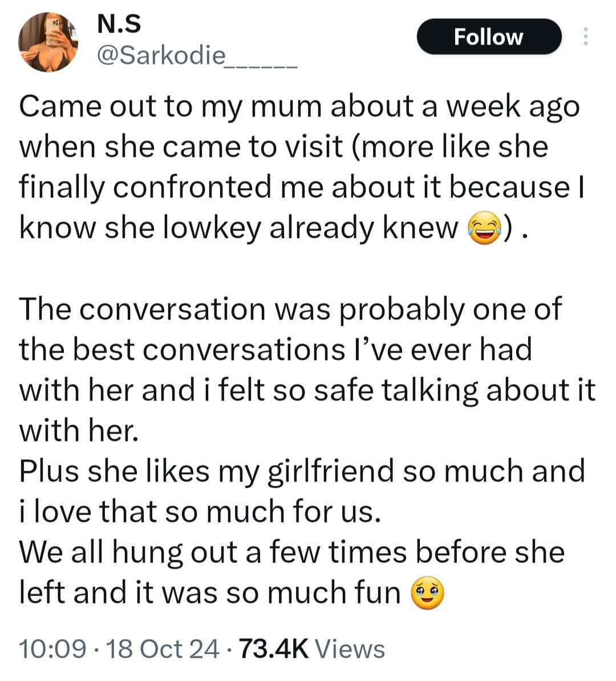
Task: Click the tears of joy emoji
Action: (485, 229)
